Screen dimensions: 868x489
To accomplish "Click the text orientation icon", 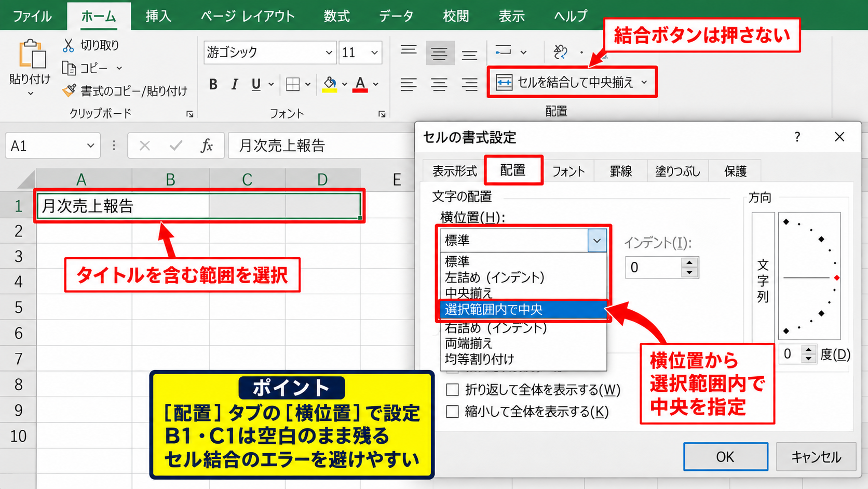I will (560, 51).
